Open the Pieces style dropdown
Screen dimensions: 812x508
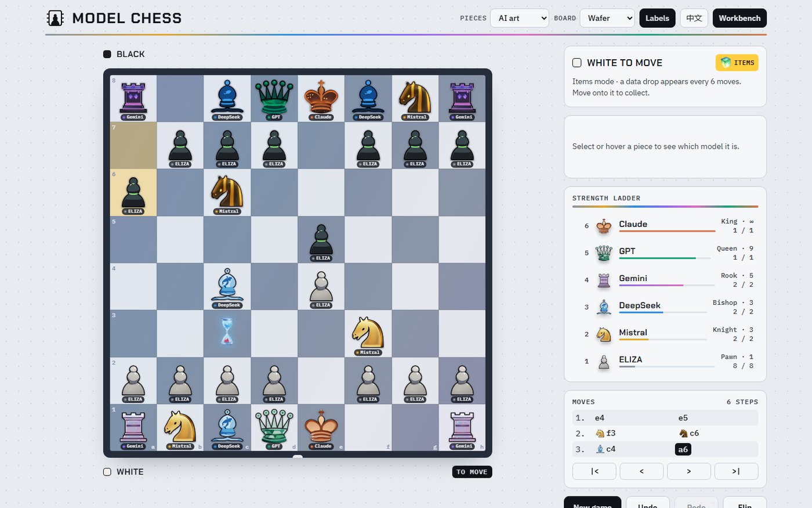click(520, 18)
